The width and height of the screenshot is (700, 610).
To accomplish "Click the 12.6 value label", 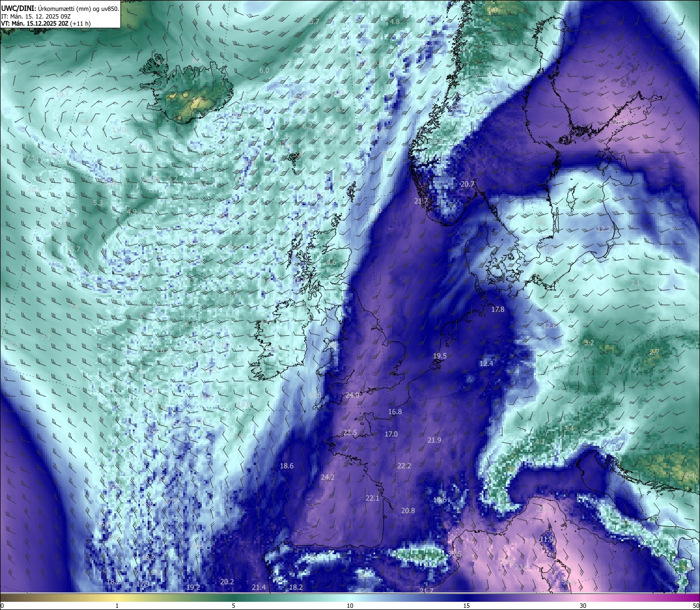I will click(x=550, y=326).
